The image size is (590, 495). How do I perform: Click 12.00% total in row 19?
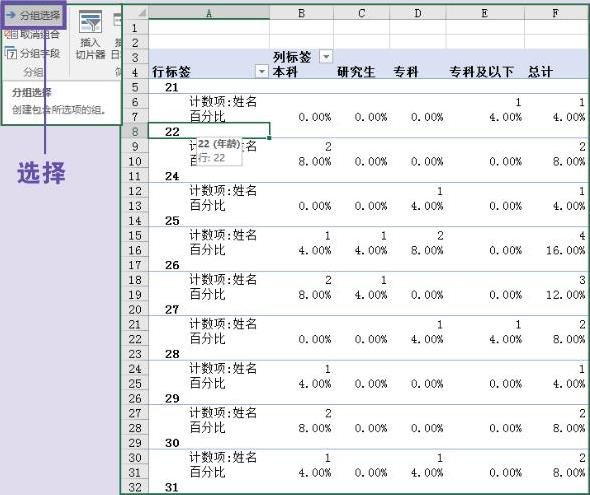click(566, 295)
